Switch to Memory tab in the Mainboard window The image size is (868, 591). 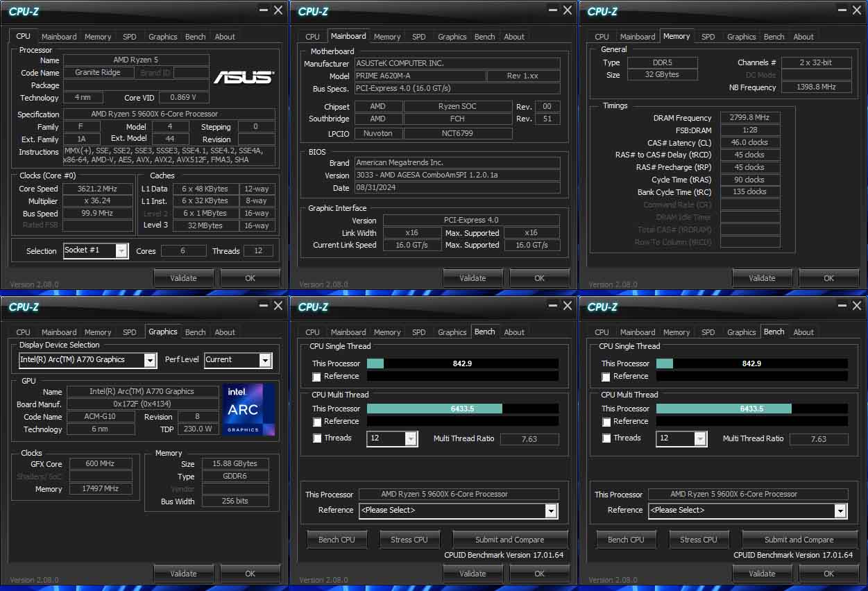pyautogui.click(x=387, y=37)
